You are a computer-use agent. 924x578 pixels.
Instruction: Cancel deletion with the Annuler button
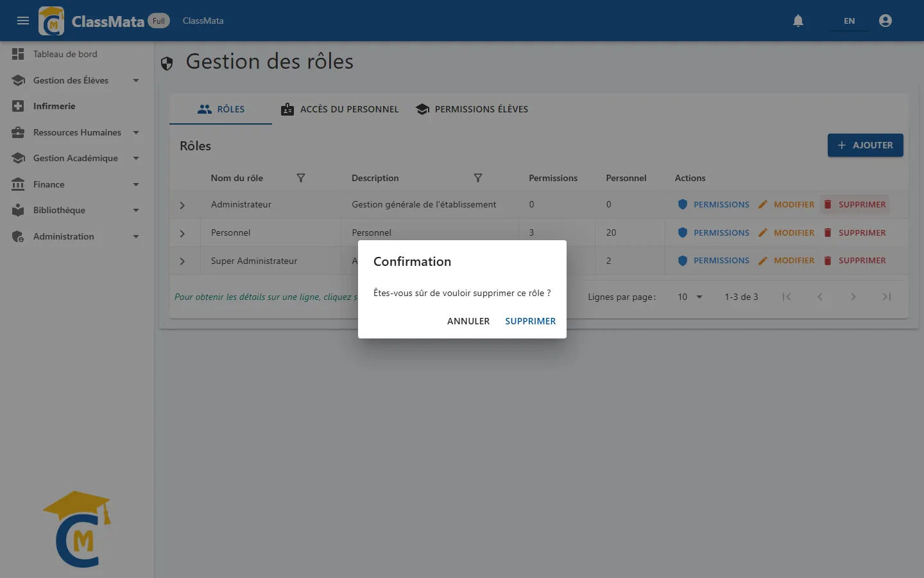tap(468, 321)
